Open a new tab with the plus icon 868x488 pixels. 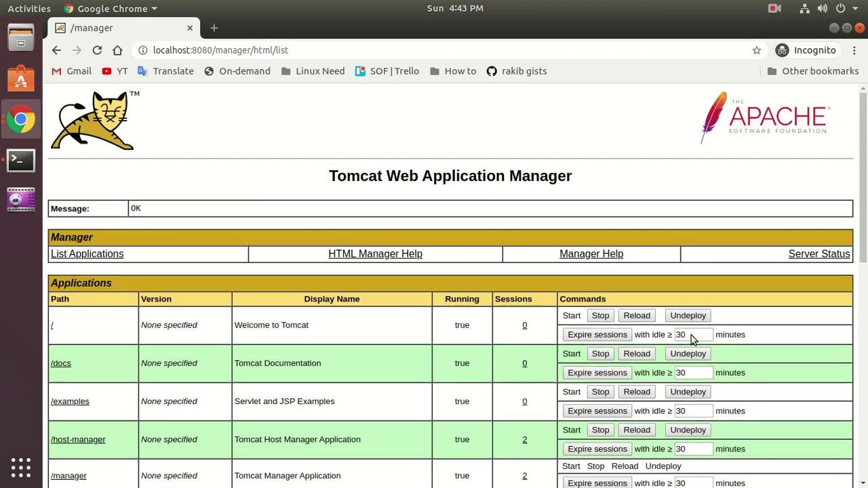pyautogui.click(x=214, y=28)
